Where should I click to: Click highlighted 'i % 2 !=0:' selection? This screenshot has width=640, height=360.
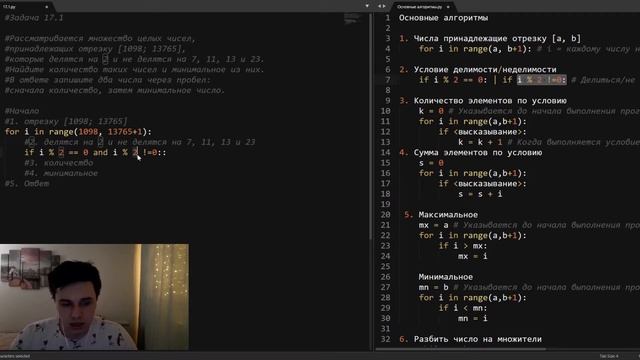pos(542,80)
